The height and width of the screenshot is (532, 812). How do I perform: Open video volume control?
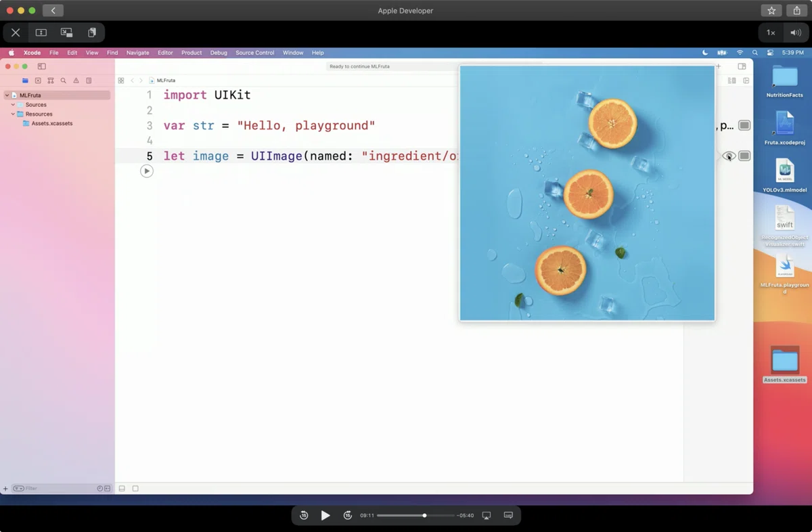[796, 32]
